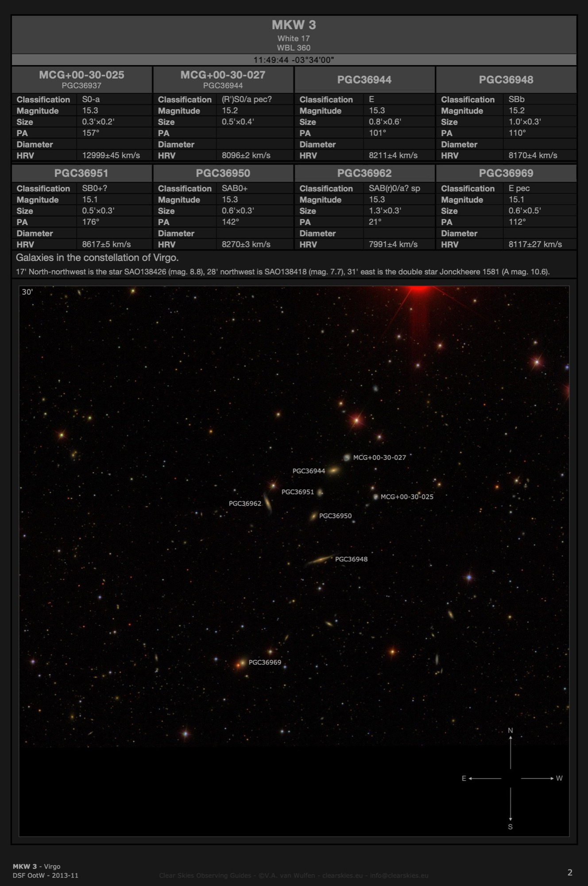Click the north arrow on the compass

(x=511, y=751)
